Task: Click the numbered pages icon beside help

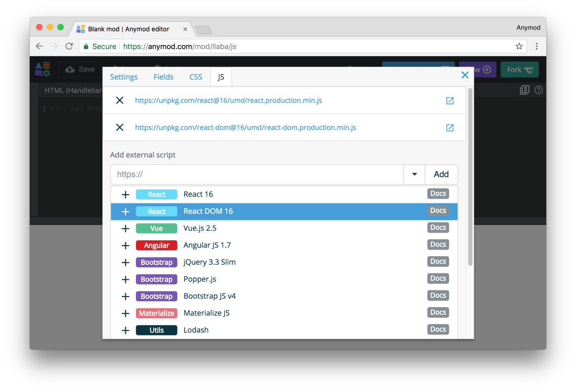Action: tap(525, 90)
